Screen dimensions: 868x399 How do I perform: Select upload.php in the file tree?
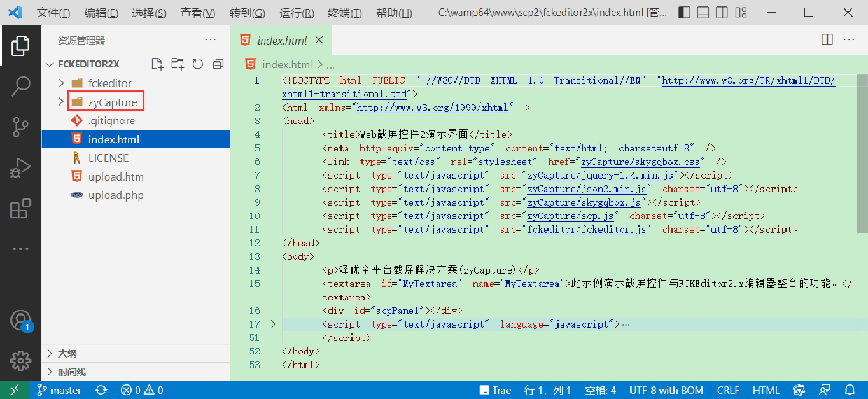point(116,195)
